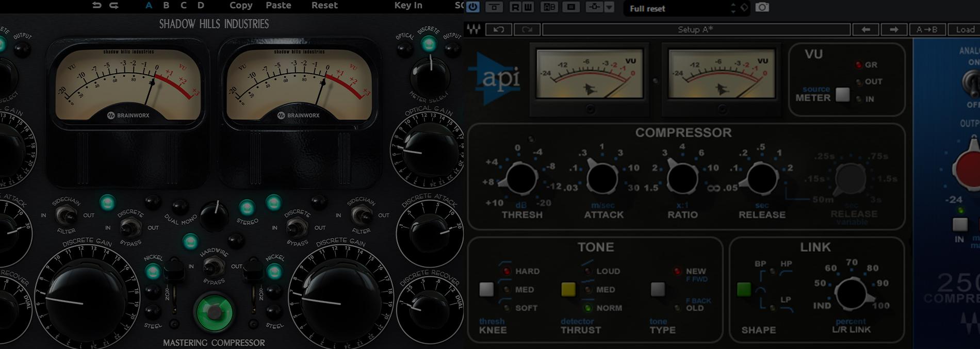Viewport: 980px width, 349px height.
Task: Click the source METER selector button
Action: (842, 95)
